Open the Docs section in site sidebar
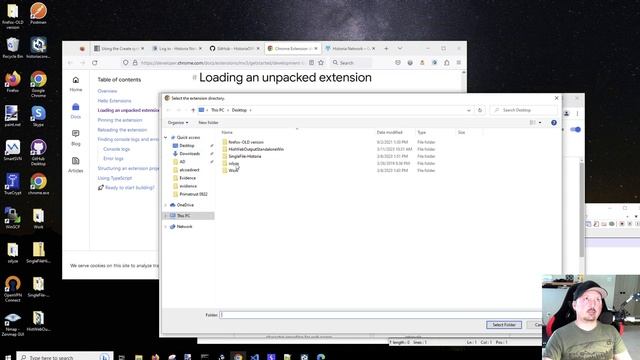The image size is (640, 360). [x=76, y=111]
